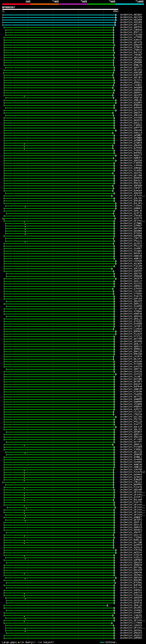
Task: Open hit UniRef100_Q42689
Action: pos(131,20)
